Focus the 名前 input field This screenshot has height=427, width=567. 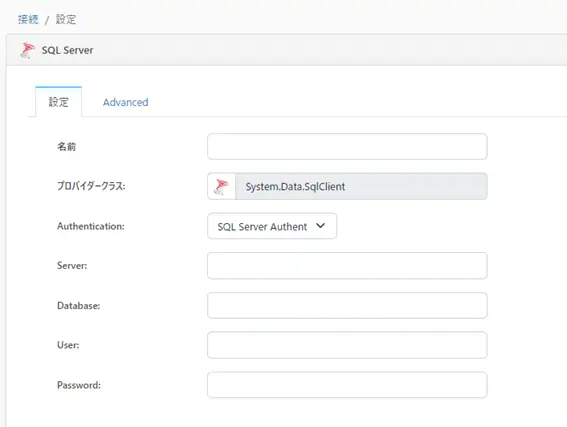(347, 146)
